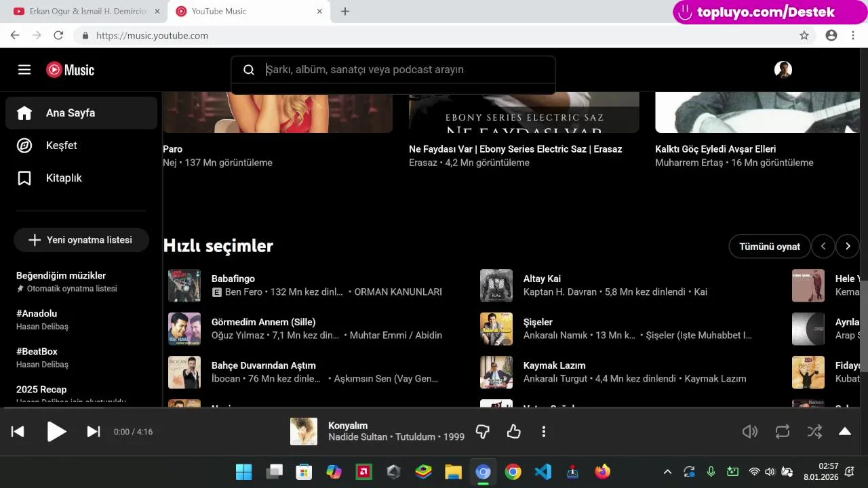This screenshot has height=488, width=868.
Task: Dislike the current song
Action: 483,432
